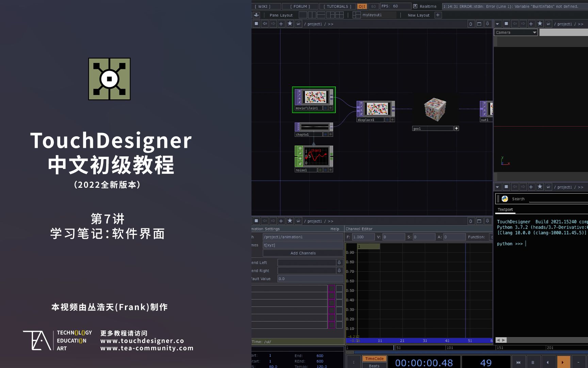Image resolution: width=588 pixels, height=368 pixels.
Task: Toggle viewer flag on chopto1 node
Action: 325,134
